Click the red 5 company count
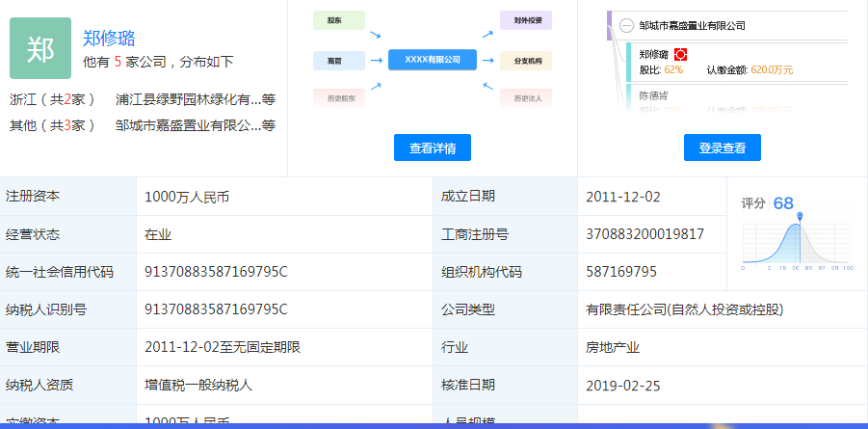Image resolution: width=868 pixels, height=429 pixels. click(118, 62)
